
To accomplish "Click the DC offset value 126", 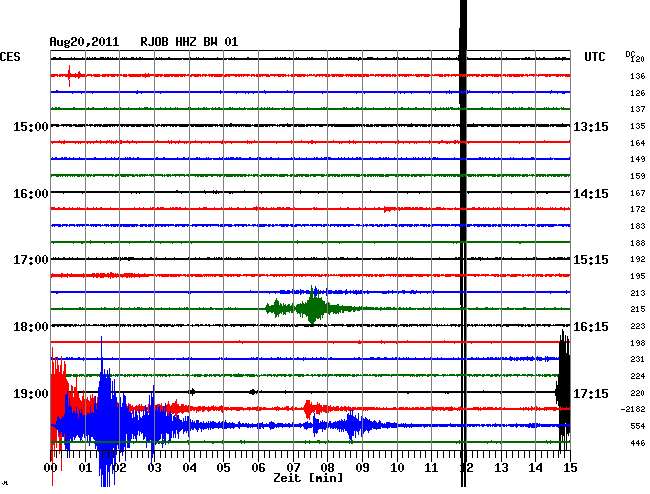I will pos(638,93).
